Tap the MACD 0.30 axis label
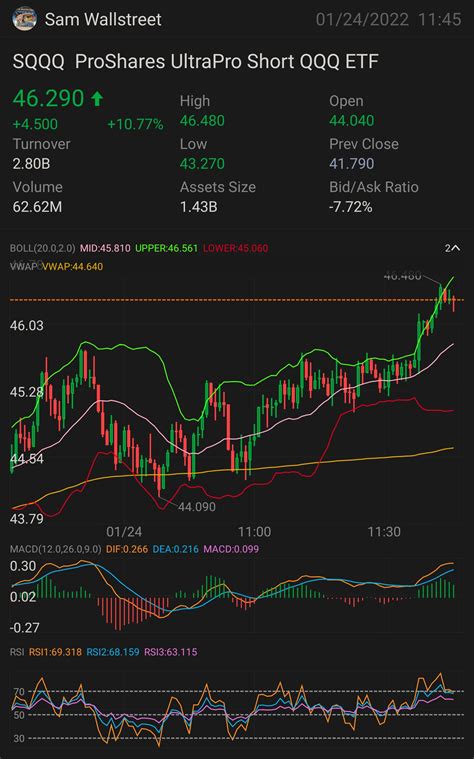This screenshot has height=759, width=474. [x=23, y=566]
